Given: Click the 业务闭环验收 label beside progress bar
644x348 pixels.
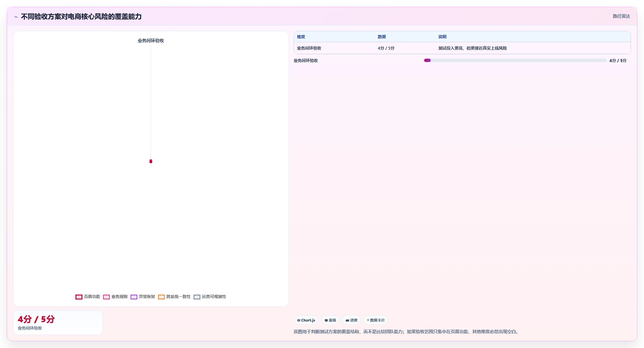Looking at the screenshot, I should pos(306,61).
